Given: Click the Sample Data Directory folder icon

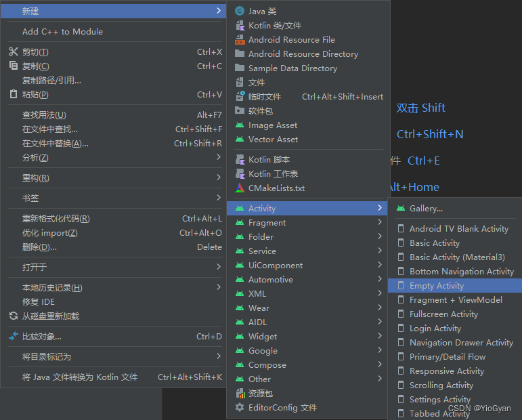Looking at the screenshot, I should pyautogui.click(x=240, y=68).
